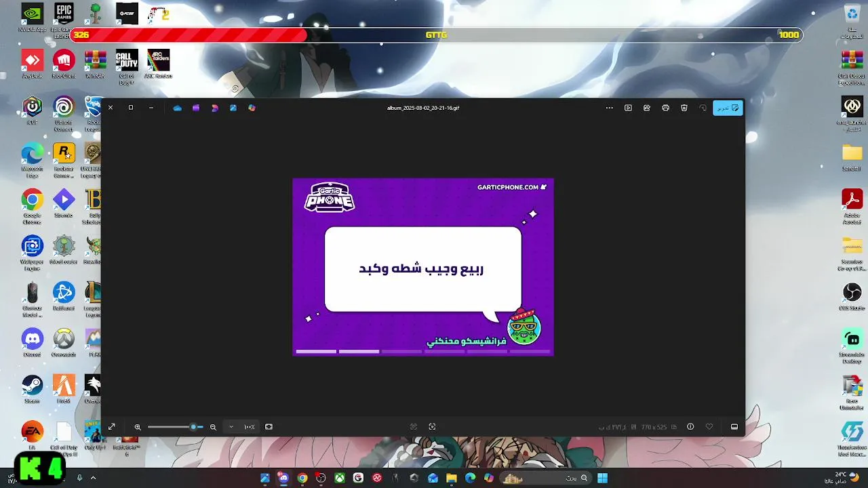Open Streamlabs Desktop shortcut
This screenshot has width=868, height=488.
click(x=852, y=346)
